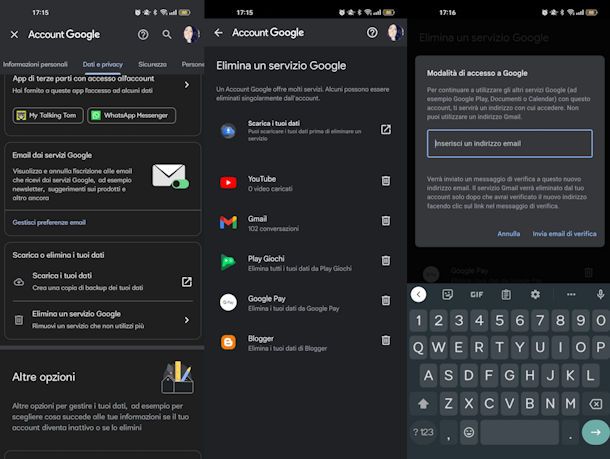
Task: Open help icon in left screen header
Action: pyautogui.click(x=143, y=35)
